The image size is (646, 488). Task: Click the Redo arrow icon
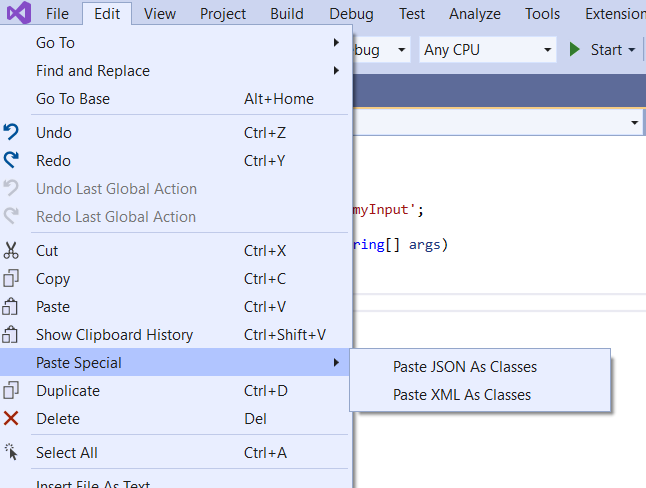tap(11, 160)
